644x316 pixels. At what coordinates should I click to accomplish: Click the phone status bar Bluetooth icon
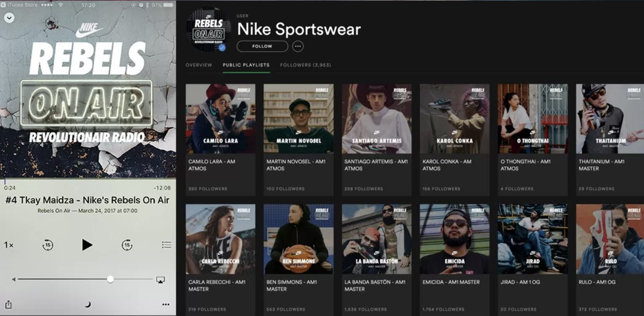coord(147,5)
